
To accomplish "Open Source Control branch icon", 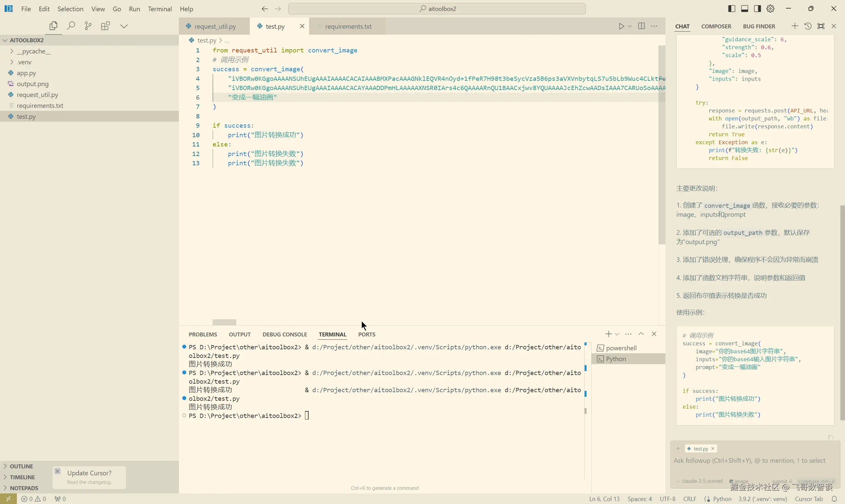I will pos(88,26).
